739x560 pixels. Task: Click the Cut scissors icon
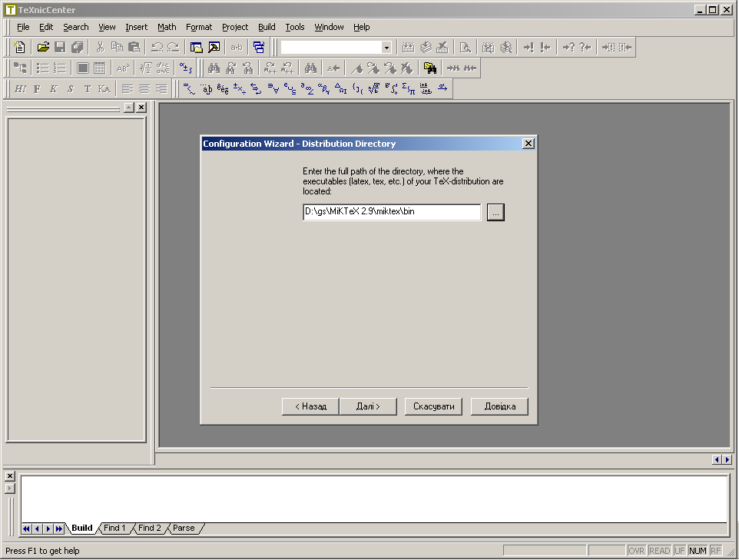click(100, 48)
